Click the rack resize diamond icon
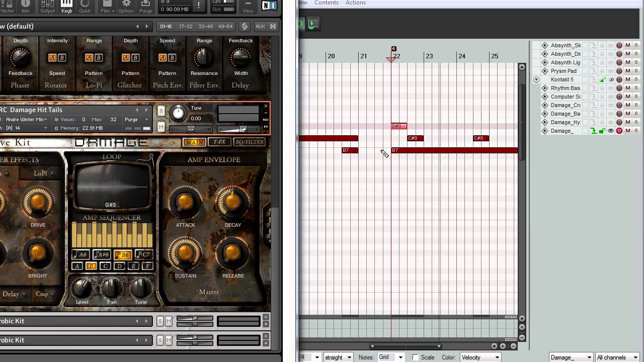The height and width of the screenshot is (362, 644). (x=245, y=26)
